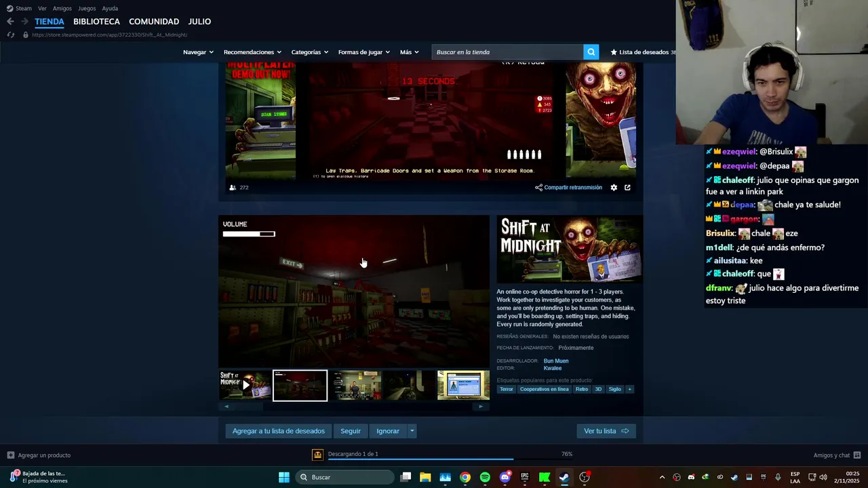This screenshot has height=488, width=868.
Task: Open Epic Games Launcher from taskbar
Action: (524, 477)
